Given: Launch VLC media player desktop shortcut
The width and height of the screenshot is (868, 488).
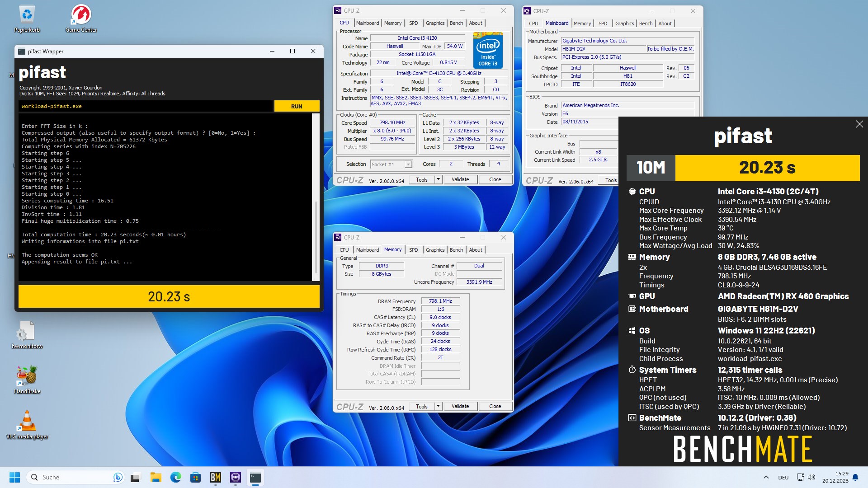Looking at the screenshot, I should pyautogui.click(x=27, y=425).
